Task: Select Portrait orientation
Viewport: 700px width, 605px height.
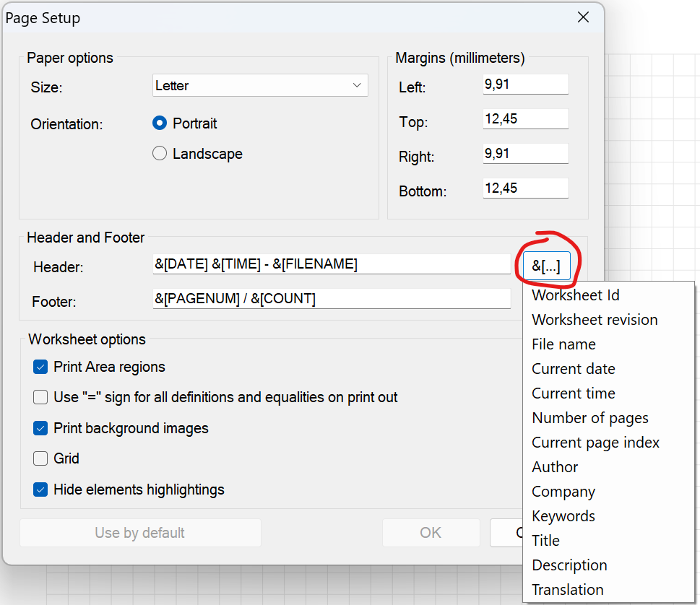Action: tap(160, 123)
